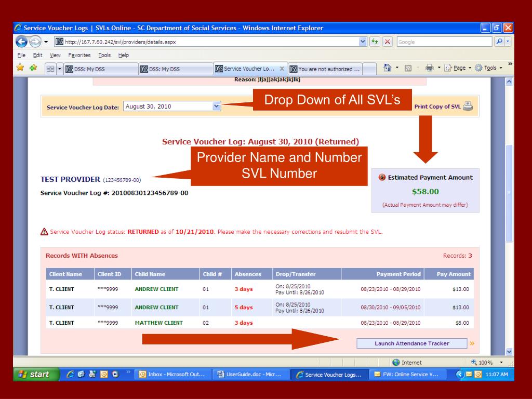Click the page scrollbar up arrow

(x=509, y=82)
